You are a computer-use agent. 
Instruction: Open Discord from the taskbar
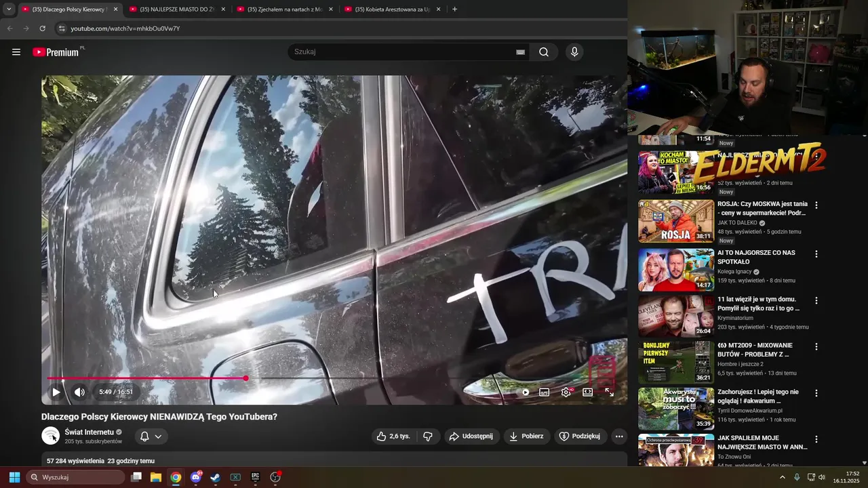point(196,477)
